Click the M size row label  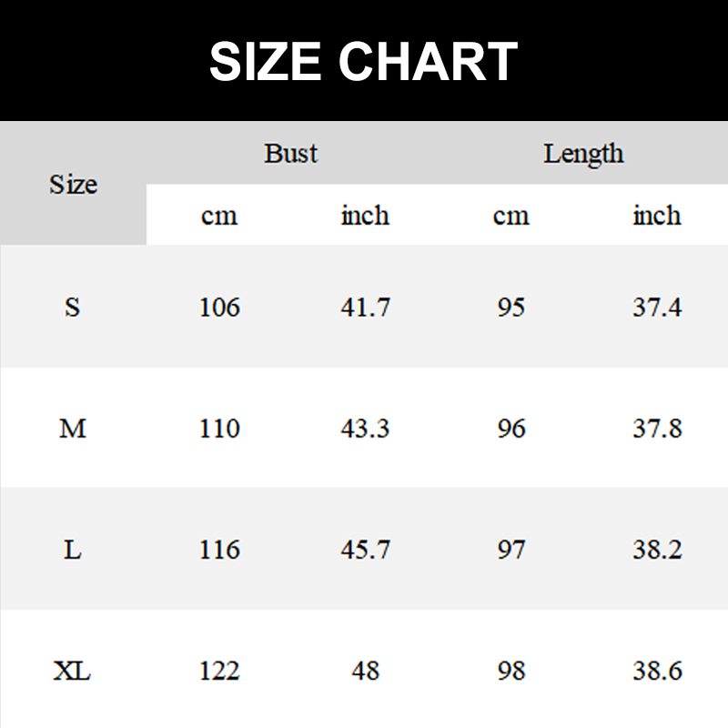(73, 429)
